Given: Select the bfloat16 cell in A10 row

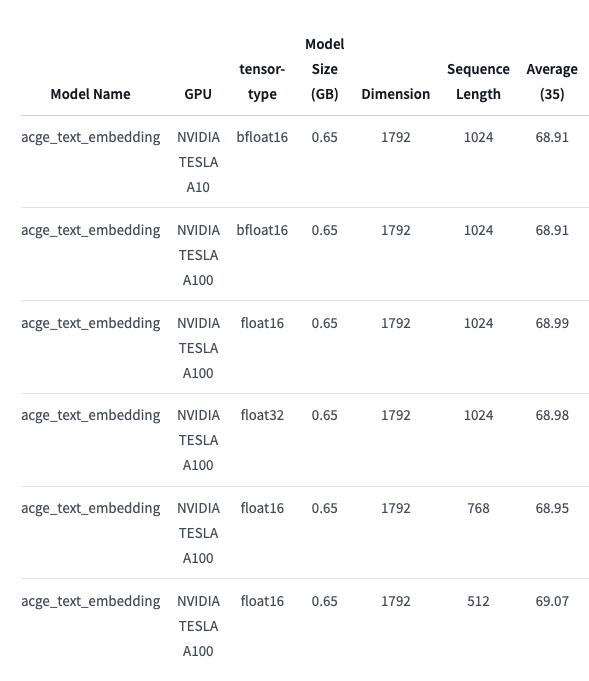Looking at the screenshot, I should (262, 137).
